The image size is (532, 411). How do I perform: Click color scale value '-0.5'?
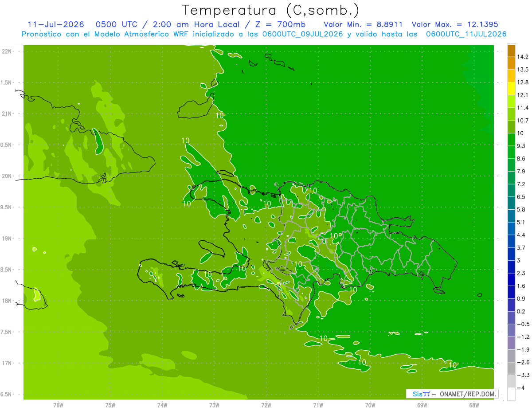[523, 324]
